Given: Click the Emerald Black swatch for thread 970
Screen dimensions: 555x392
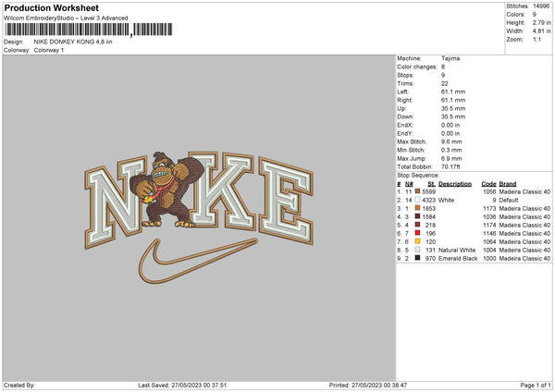Looking at the screenshot, I should tap(417, 258).
